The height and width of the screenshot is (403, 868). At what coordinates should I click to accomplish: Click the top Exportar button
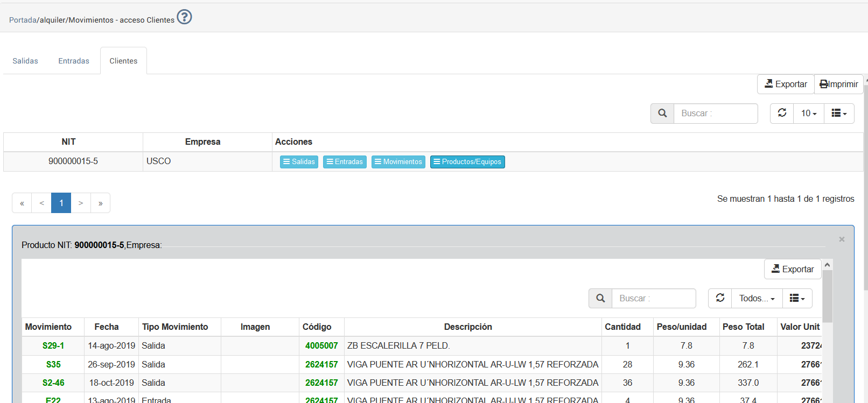(786, 84)
